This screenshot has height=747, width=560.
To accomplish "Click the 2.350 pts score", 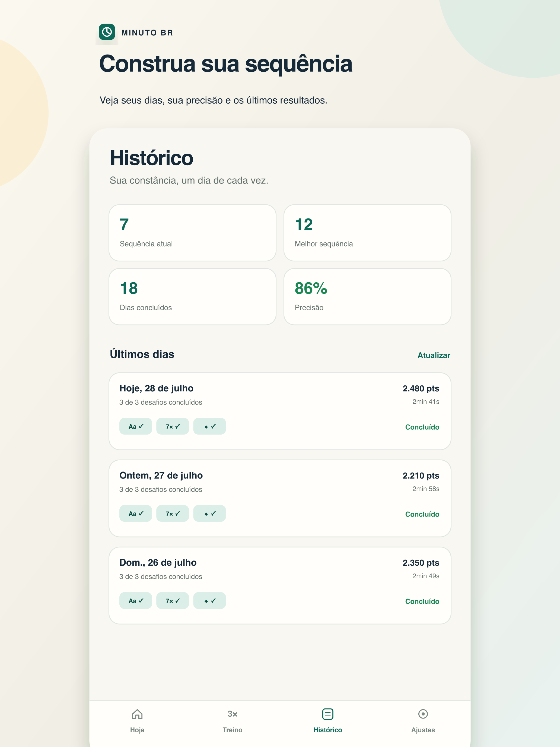I will click(x=421, y=563).
